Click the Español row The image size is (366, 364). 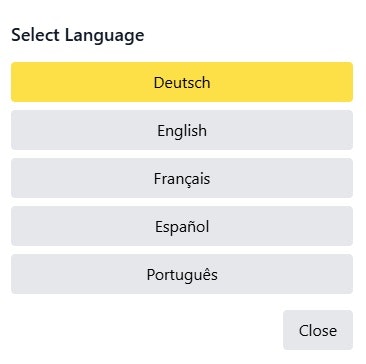coord(182,226)
